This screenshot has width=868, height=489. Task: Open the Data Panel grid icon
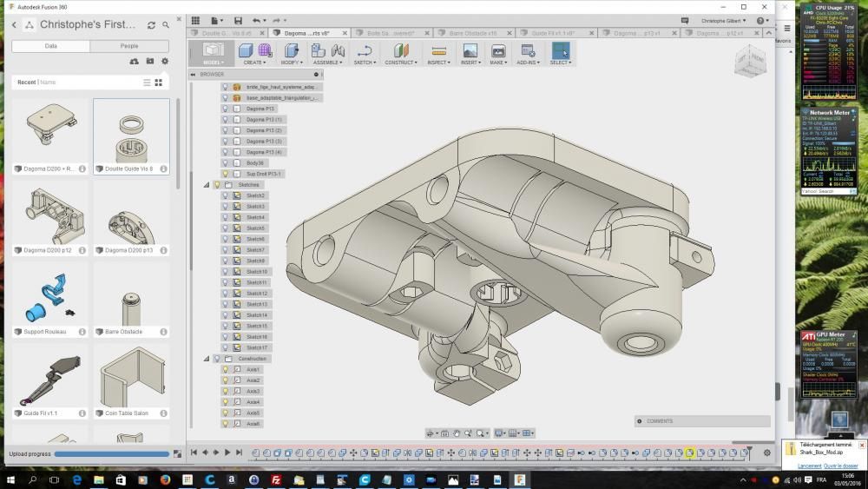[195, 21]
